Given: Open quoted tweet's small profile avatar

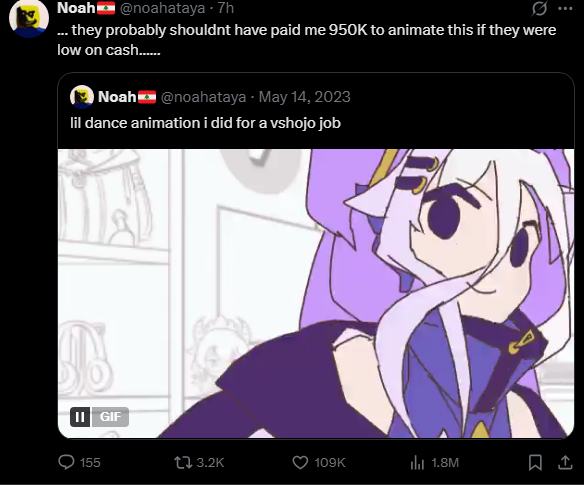Looking at the screenshot, I should coord(82,96).
